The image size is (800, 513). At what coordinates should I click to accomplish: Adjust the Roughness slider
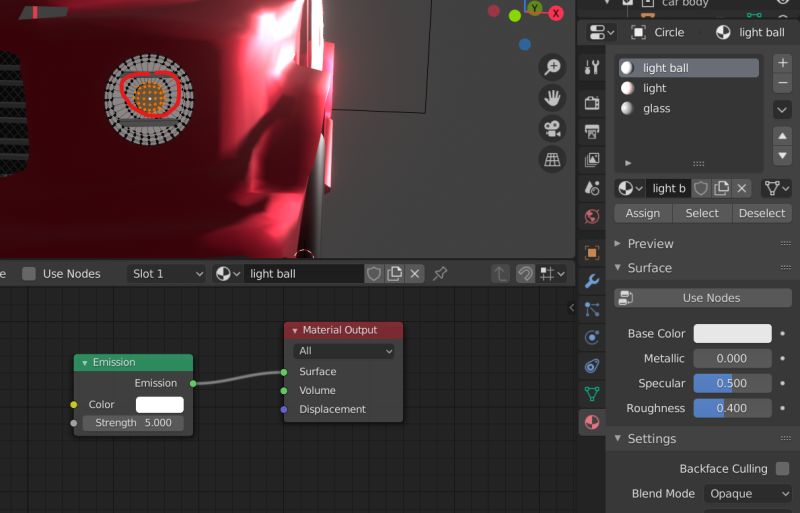click(732, 408)
